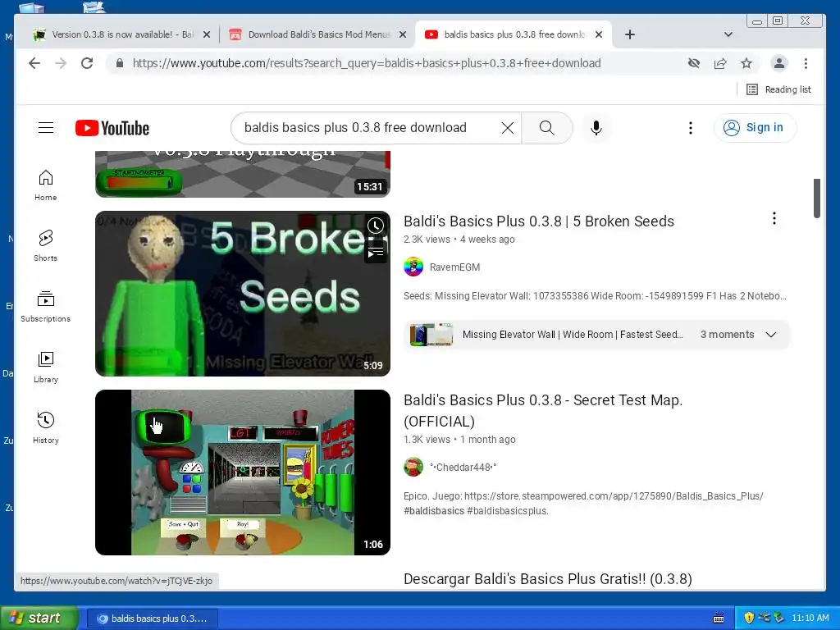Go to Home in YouTube sidebar

coord(46,185)
